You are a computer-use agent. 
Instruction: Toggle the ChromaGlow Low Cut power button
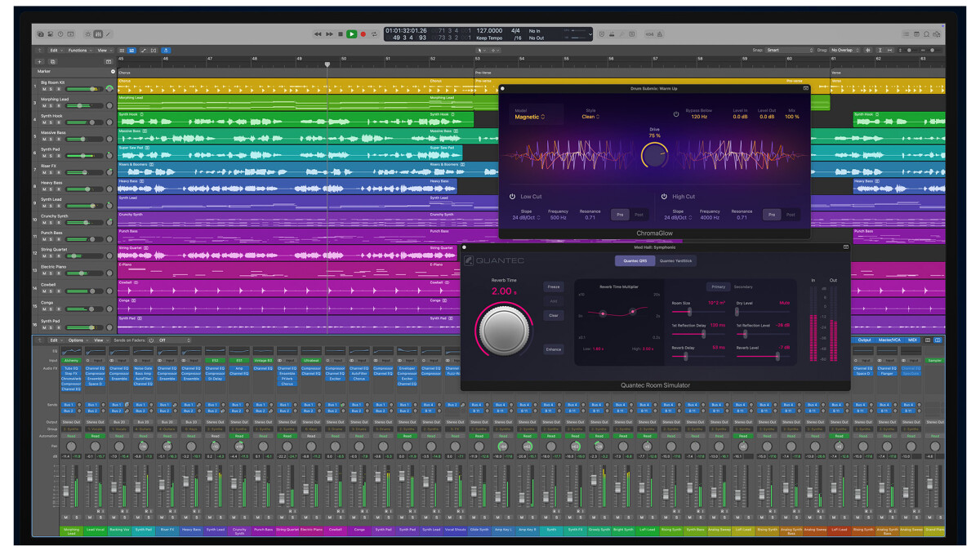(x=512, y=196)
